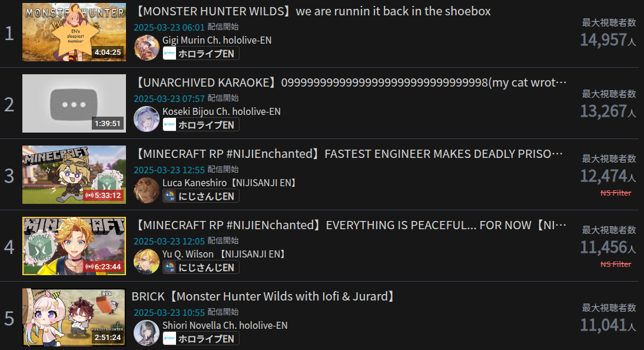Click NS Filter label under 12,474 viewers
The height and width of the screenshot is (350, 644).
[x=616, y=193]
